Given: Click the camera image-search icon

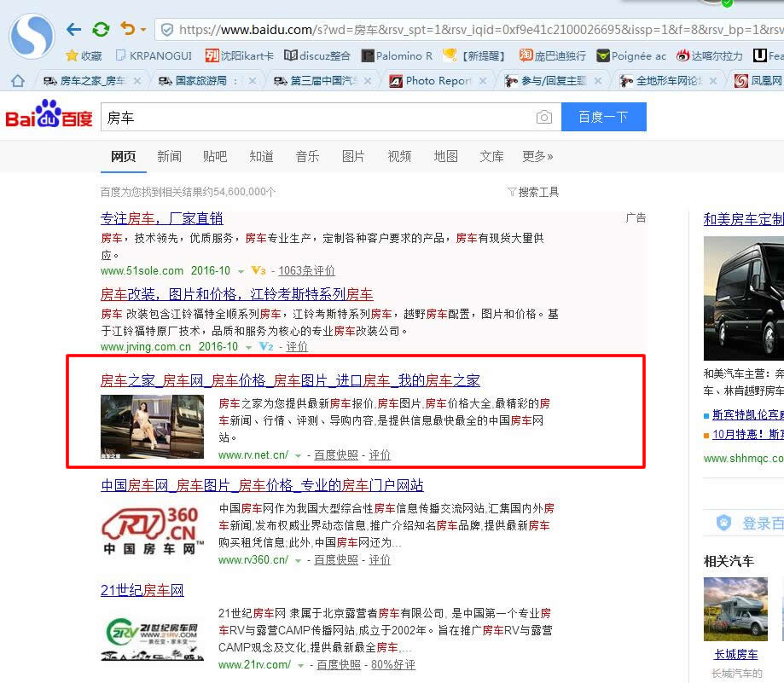Looking at the screenshot, I should 544,117.
